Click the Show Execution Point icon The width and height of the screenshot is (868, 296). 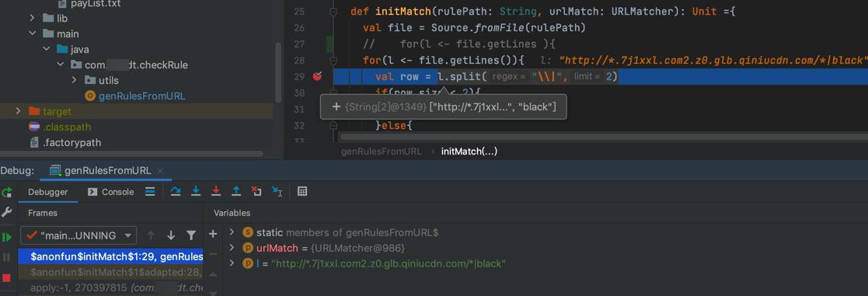pyautogui.click(x=149, y=191)
